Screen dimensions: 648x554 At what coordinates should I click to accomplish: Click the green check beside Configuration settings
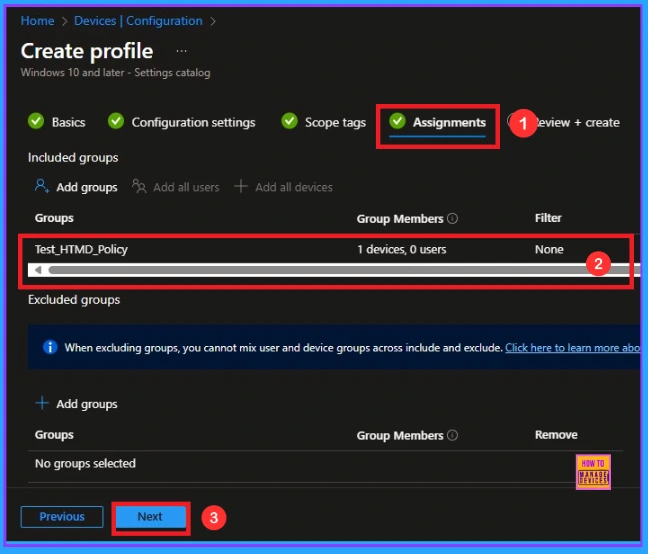[116, 121]
